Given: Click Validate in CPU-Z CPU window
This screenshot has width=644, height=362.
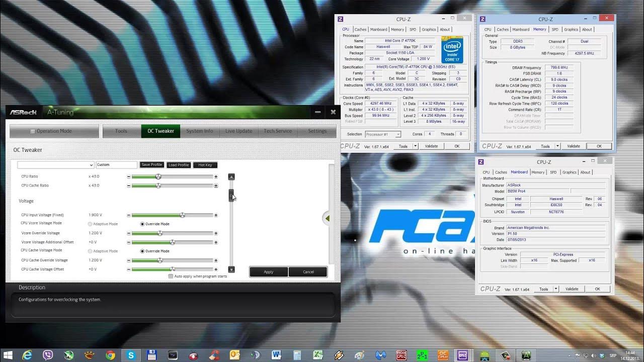Looking at the screenshot, I should tap(432, 146).
